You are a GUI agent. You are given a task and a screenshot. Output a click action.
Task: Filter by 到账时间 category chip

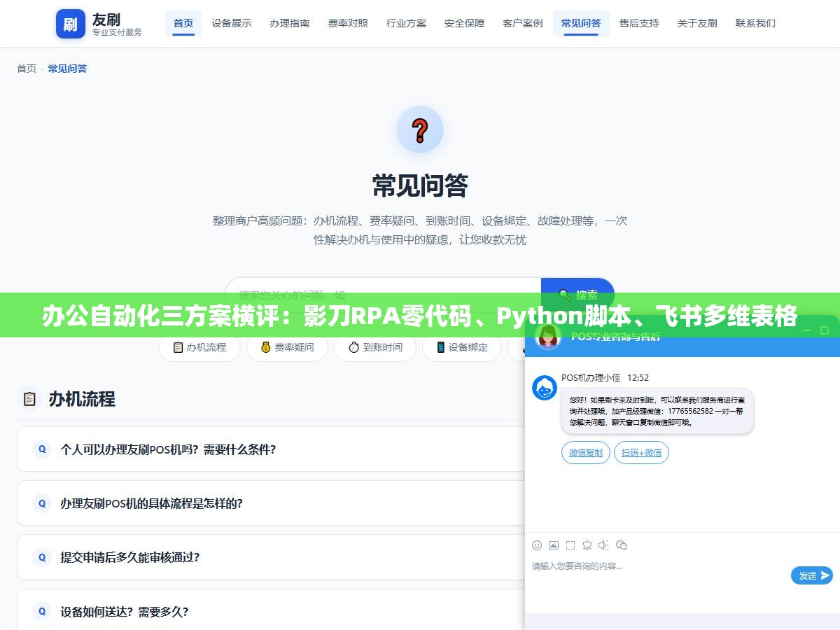tap(375, 347)
